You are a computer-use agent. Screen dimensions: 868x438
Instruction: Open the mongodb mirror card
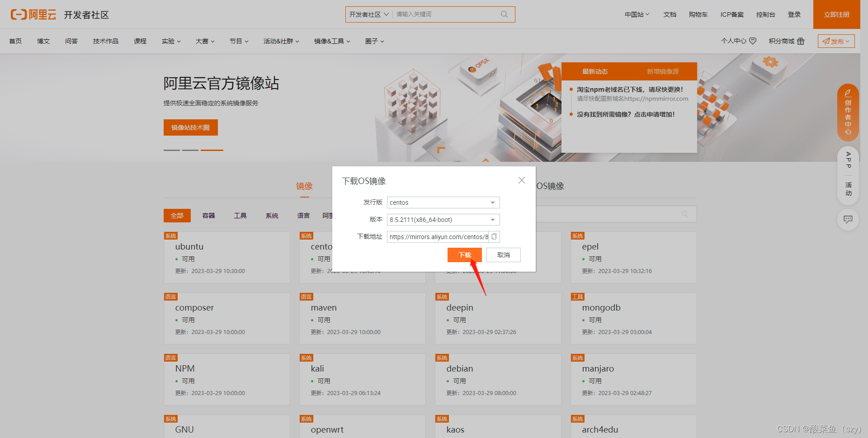pos(634,319)
